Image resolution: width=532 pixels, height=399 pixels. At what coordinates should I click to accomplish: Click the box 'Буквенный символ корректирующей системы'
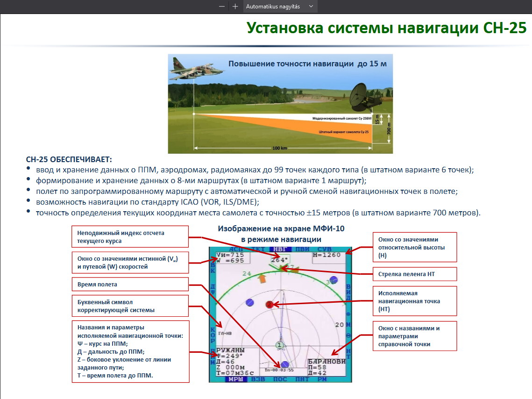click(130, 306)
